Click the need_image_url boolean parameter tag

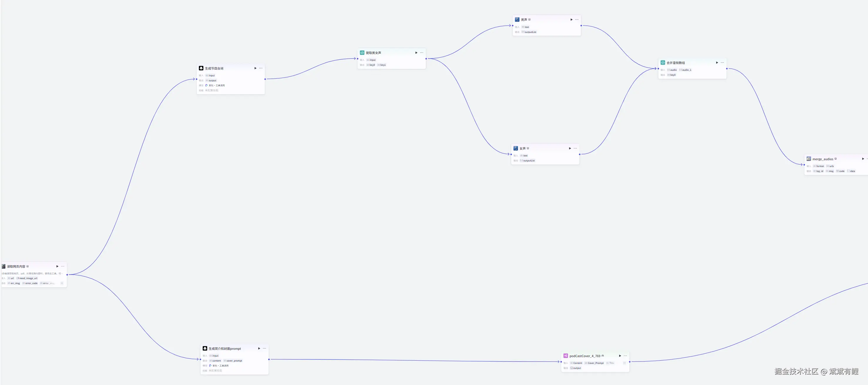tap(27, 278)
